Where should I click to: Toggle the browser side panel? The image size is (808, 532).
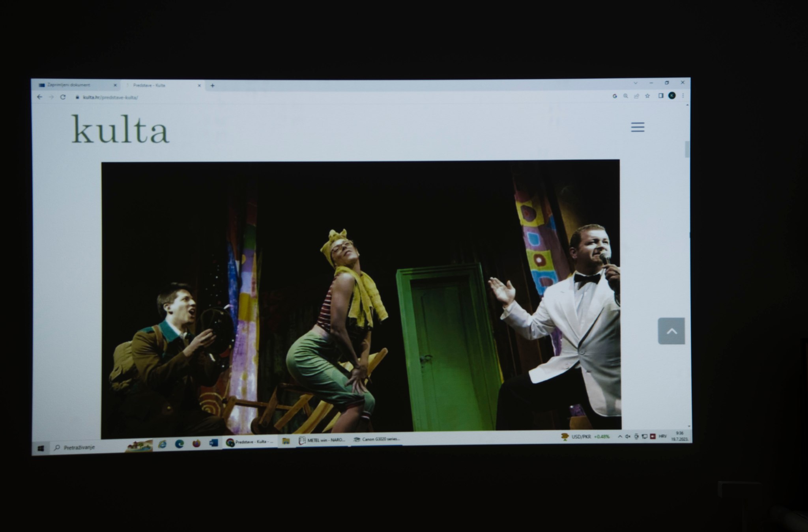pos(661,95)
